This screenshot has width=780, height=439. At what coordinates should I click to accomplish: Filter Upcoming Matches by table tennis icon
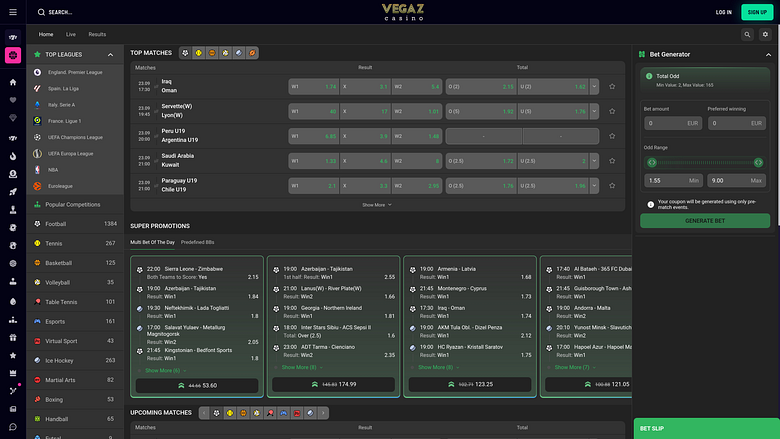click(270, 413)
